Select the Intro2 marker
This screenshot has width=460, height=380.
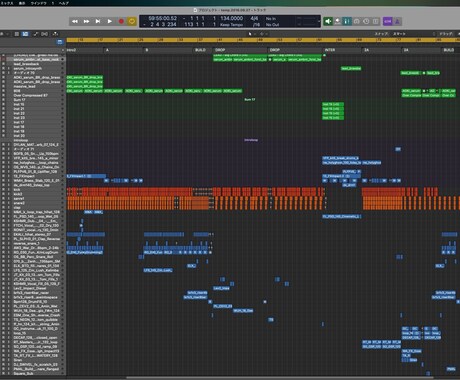tap(85, 50)
